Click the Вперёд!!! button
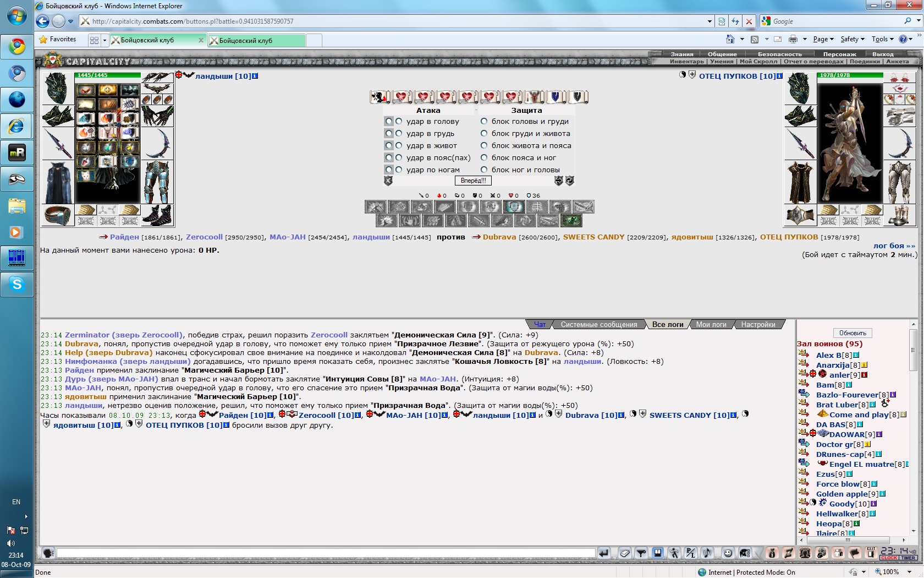This screenshot has height=578, width=924. pyautogui.click(x=473, y=181)
